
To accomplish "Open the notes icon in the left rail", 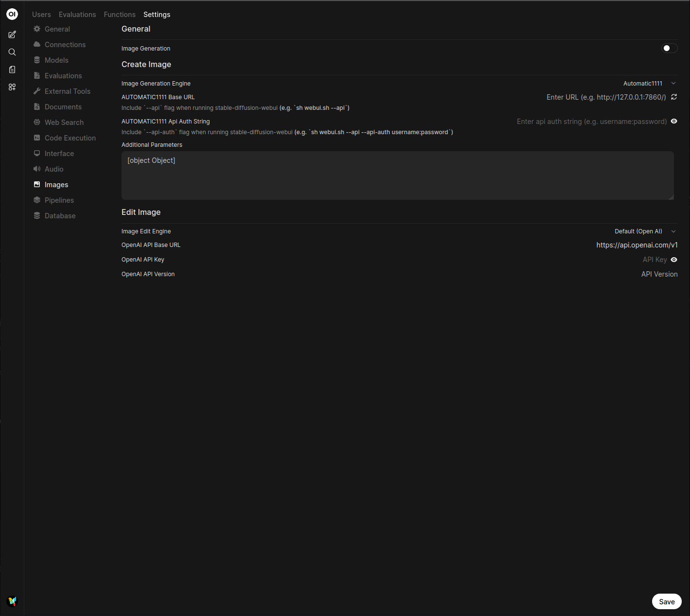I will pyautogui.click(x=12, y=70).
